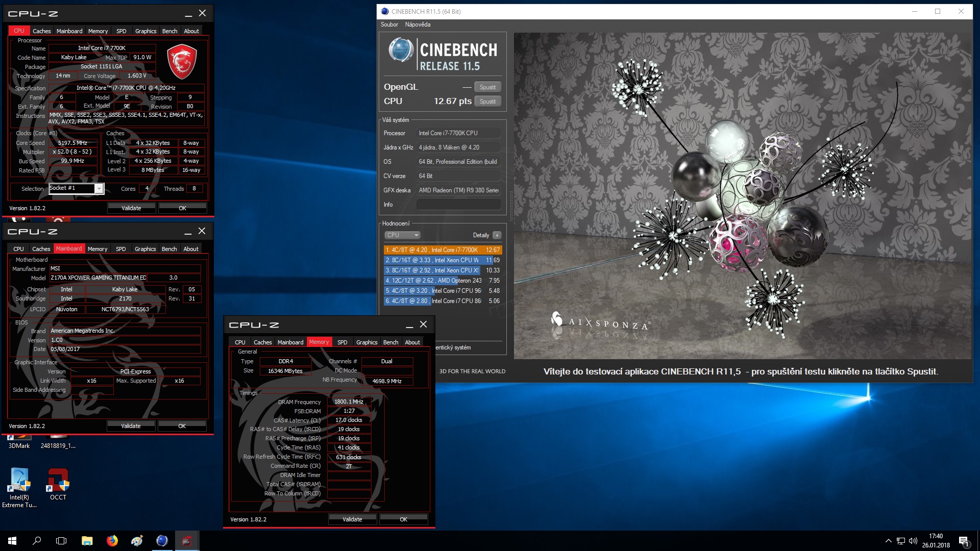Click OK in Memory CPU-Z window
This screenshot has height=551, width=980.
click(403, 519)
